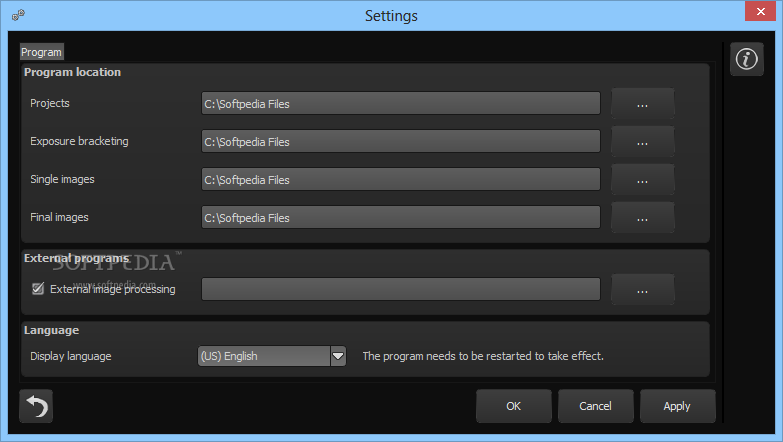Toggle the External image processing checkbox
The image size is (783, 442).
click(x=39, y=289)
